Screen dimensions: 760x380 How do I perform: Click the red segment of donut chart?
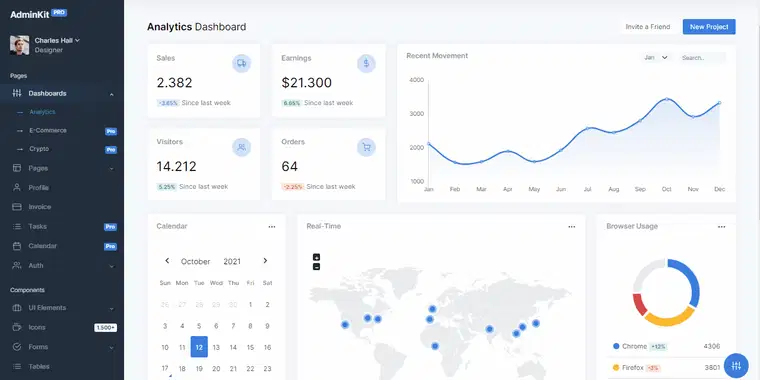pos(640,304)
